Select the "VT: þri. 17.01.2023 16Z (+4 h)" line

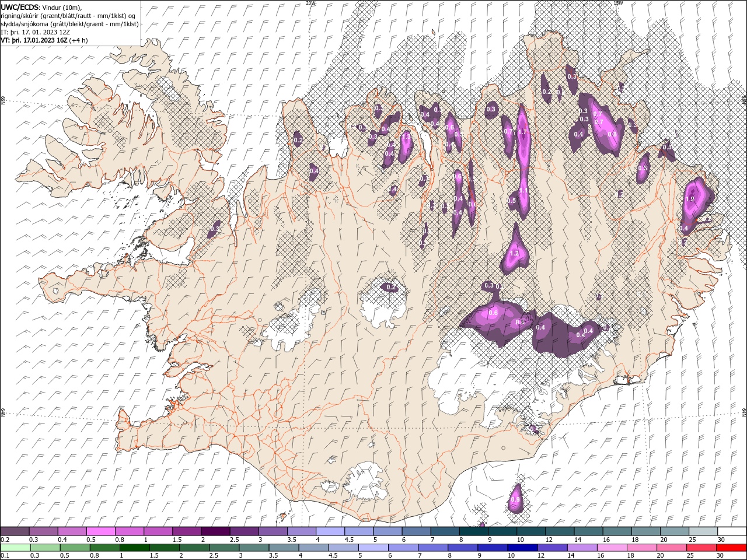point(44,40)
